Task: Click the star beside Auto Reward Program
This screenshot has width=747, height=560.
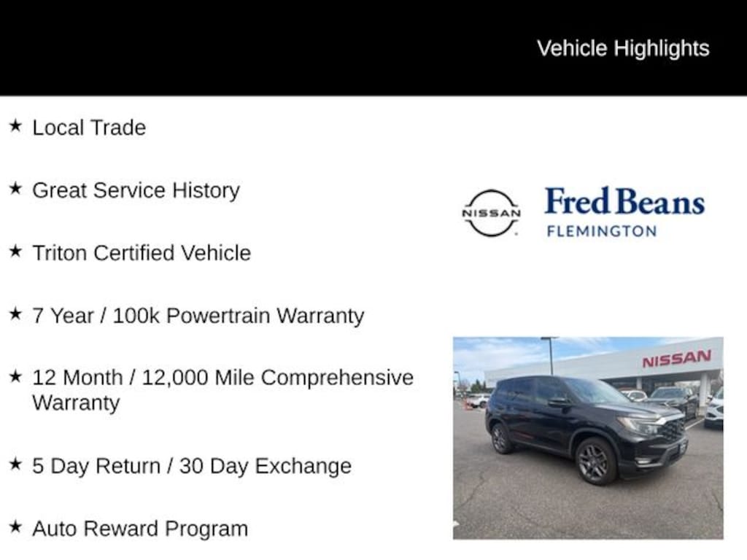Action: pyautogui.click(x=15, y=527)
